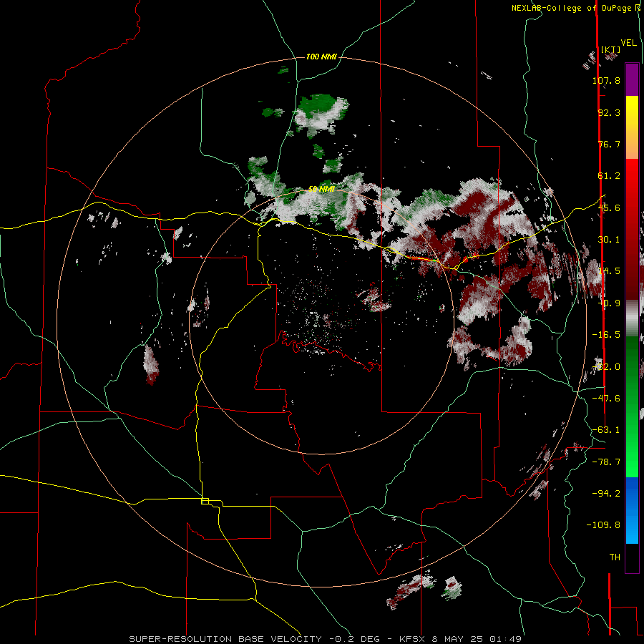
Task: Click the "[KT]" units label
Action: (x=611, y=49)
